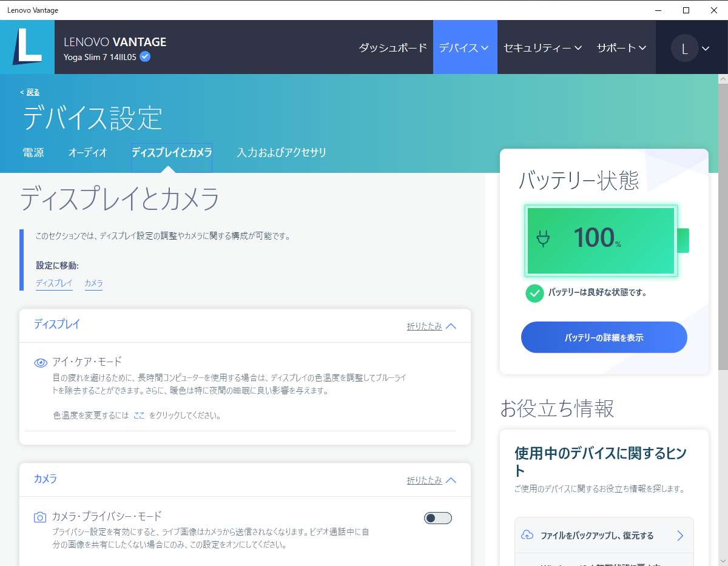The image size is (728, 566).
Task: Click バッテリーの詳細を表示 button
Action: [604, 337]
